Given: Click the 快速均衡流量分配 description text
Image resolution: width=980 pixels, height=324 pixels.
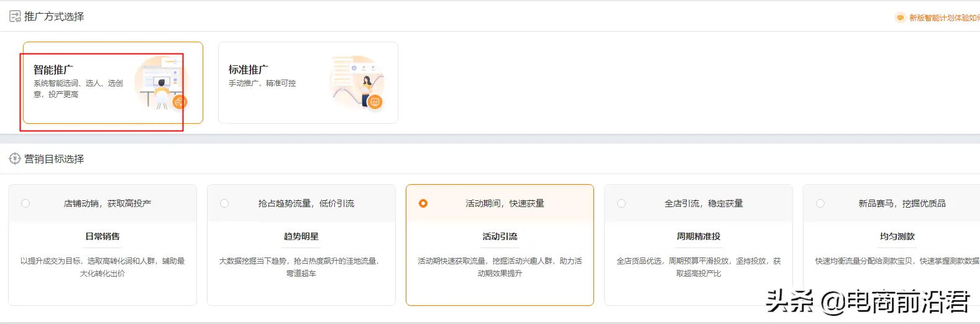Looking at the screenshot, I should (897, 261).
